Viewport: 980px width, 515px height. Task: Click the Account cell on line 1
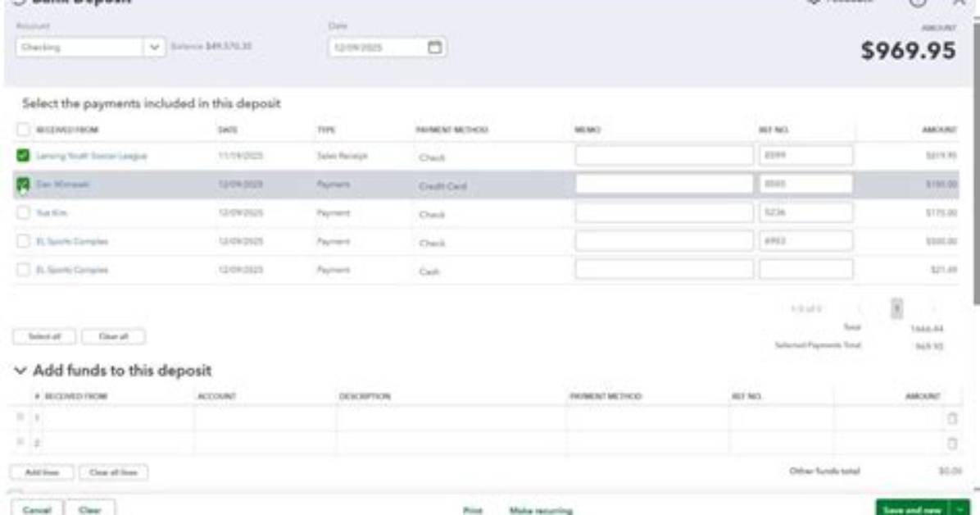tap(265, 418)
